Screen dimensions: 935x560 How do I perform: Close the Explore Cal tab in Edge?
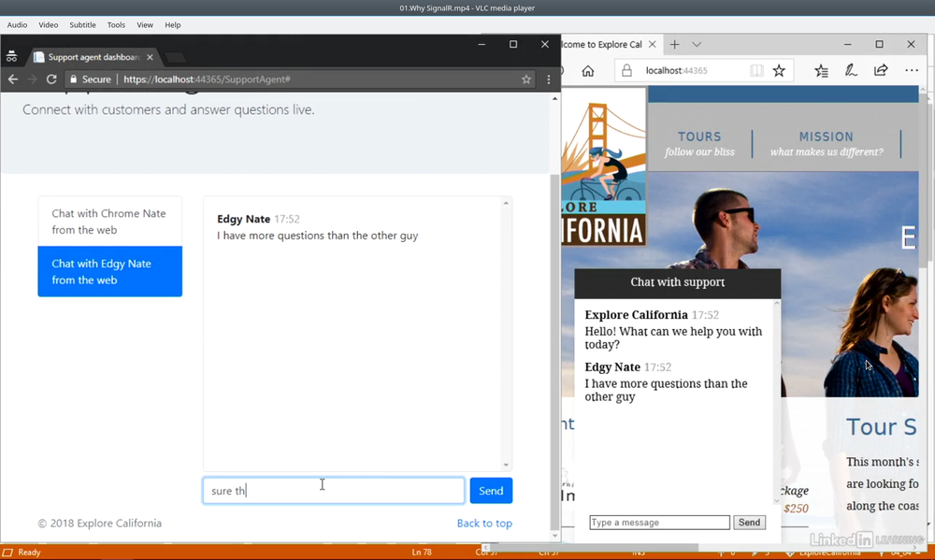tap(653, 44)
